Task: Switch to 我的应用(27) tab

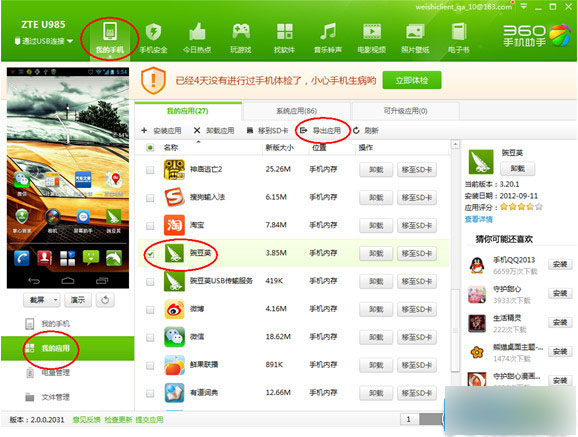Action: (188, 111)
